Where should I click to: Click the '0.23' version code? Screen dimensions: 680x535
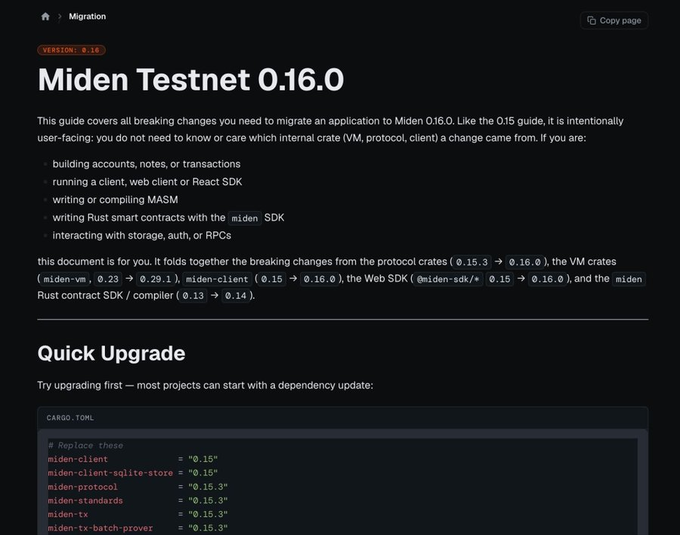tap(108, 279)
